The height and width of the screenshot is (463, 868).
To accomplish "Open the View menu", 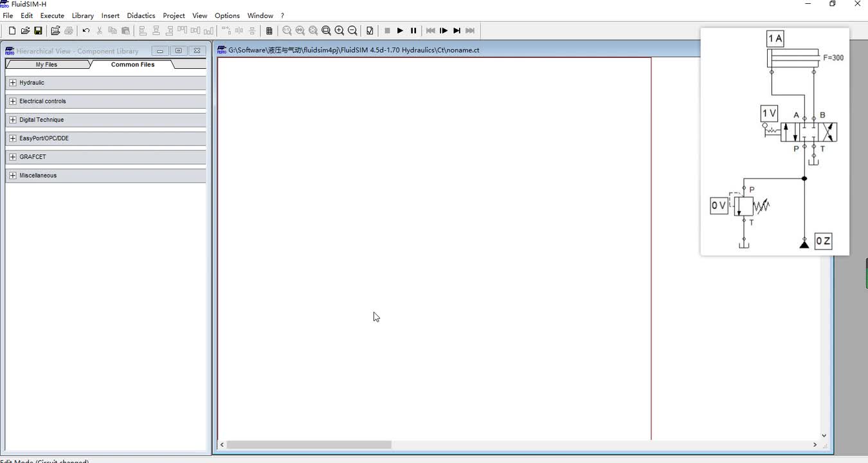I will 200,15.
